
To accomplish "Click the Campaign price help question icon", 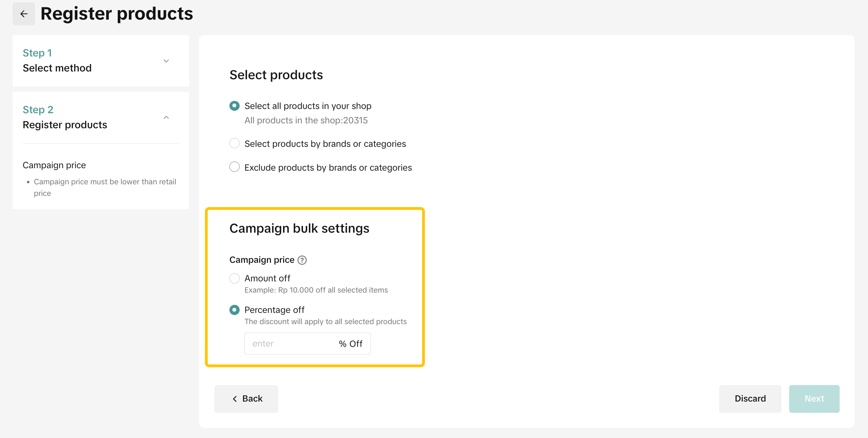I will pos(302,260).
